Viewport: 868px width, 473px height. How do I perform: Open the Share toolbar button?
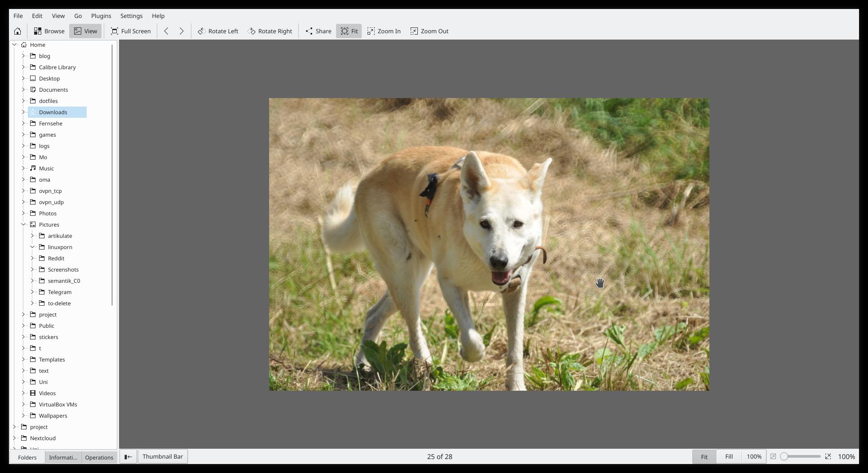[x=319, y=31]
